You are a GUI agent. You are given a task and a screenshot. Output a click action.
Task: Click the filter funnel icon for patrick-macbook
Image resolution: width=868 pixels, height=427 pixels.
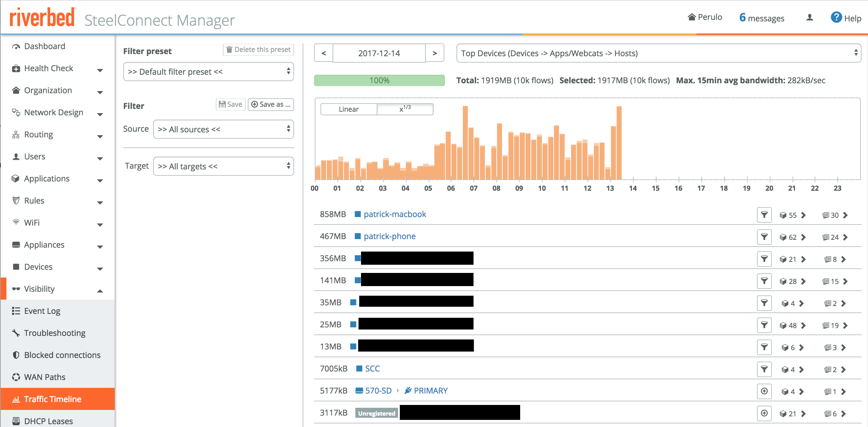764,215
